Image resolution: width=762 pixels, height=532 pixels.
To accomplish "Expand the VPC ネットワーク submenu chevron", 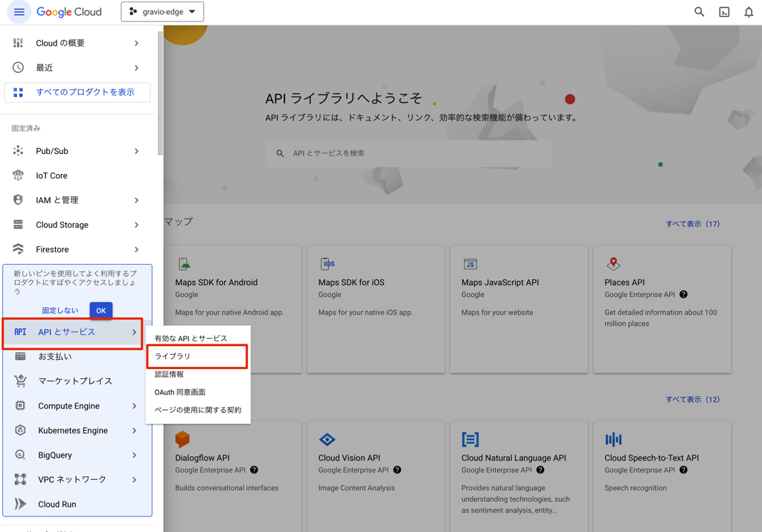I will (x=135, y=479).
